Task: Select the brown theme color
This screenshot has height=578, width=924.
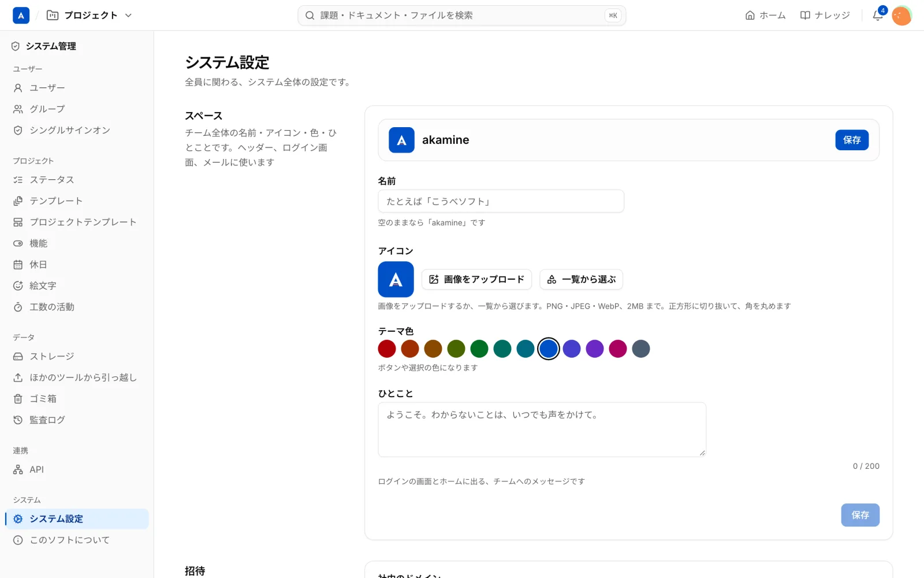Action: coord(433,349)
